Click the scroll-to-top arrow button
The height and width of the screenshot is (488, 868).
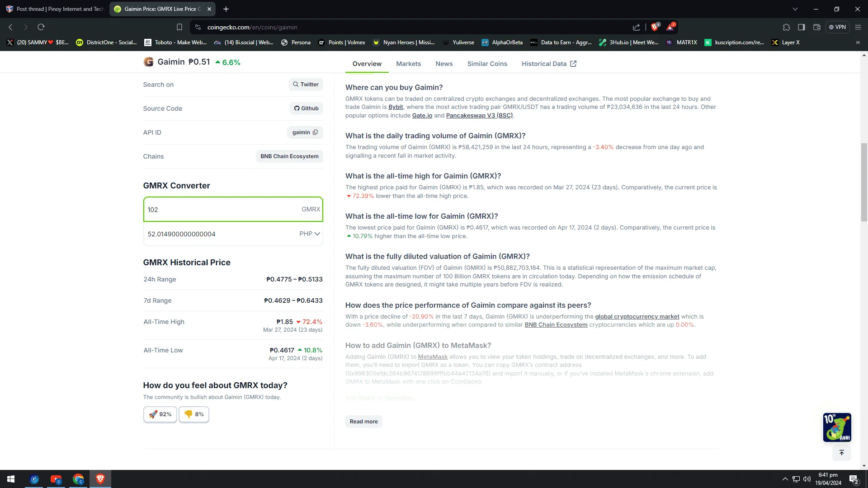(x=841, y=452)
